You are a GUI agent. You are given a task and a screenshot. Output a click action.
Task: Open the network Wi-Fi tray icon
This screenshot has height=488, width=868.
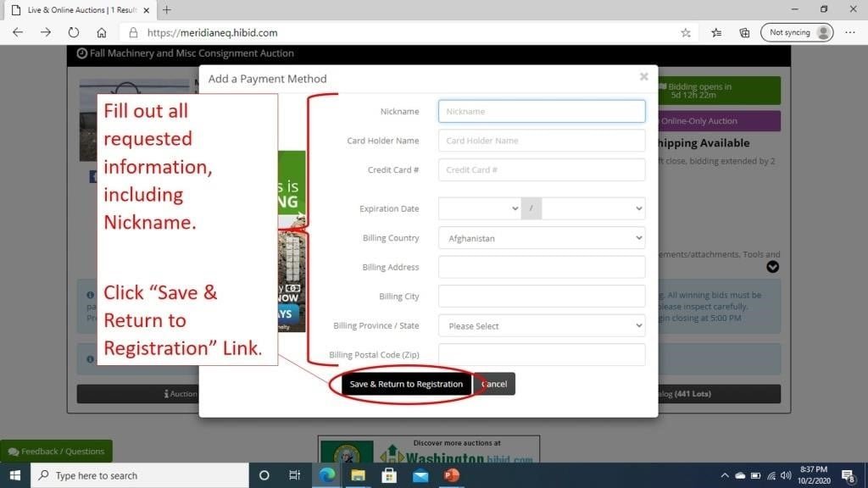771,476
